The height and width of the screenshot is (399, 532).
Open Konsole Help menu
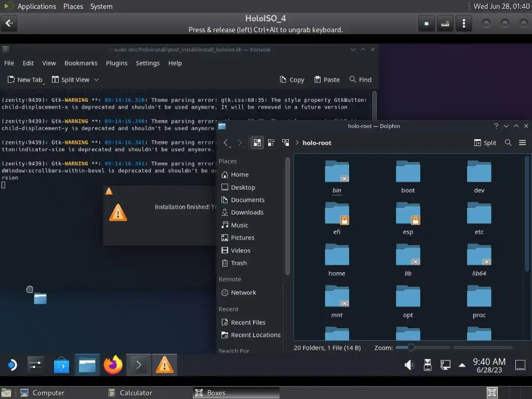[x=175, y=63]
